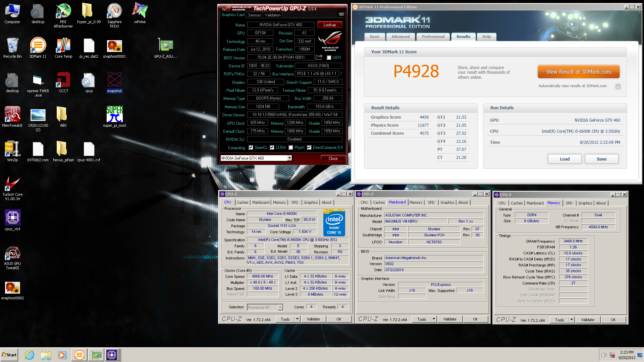Open Internet Explorer from the taskbar
The image size is (644, 362).
click(x=30, y=355)
